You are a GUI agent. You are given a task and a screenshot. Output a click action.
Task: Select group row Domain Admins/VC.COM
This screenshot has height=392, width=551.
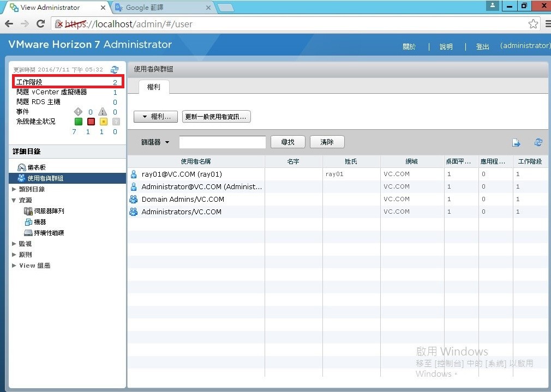click(x=337, y=199)
